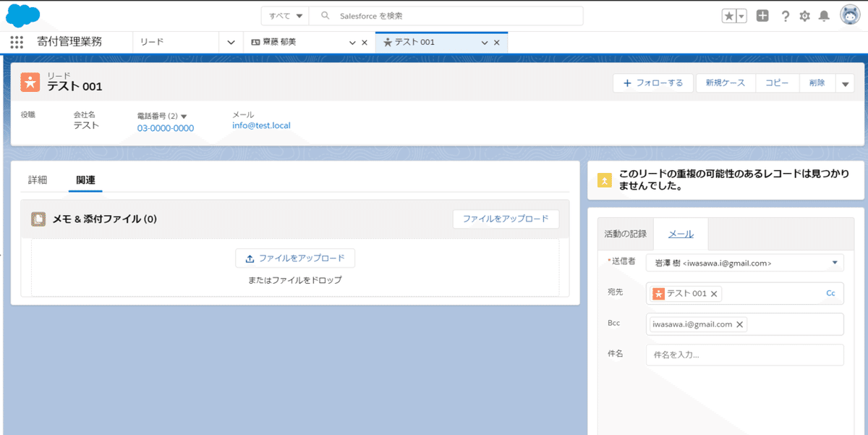
Task: Click the orange lead record icon
Action: click(30, 82)
